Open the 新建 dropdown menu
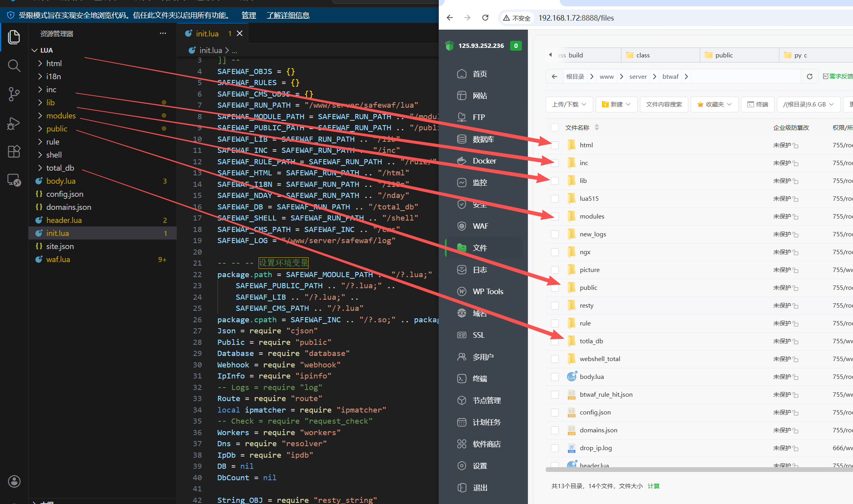Screen dimensions: 853x504 pos(616,105)
